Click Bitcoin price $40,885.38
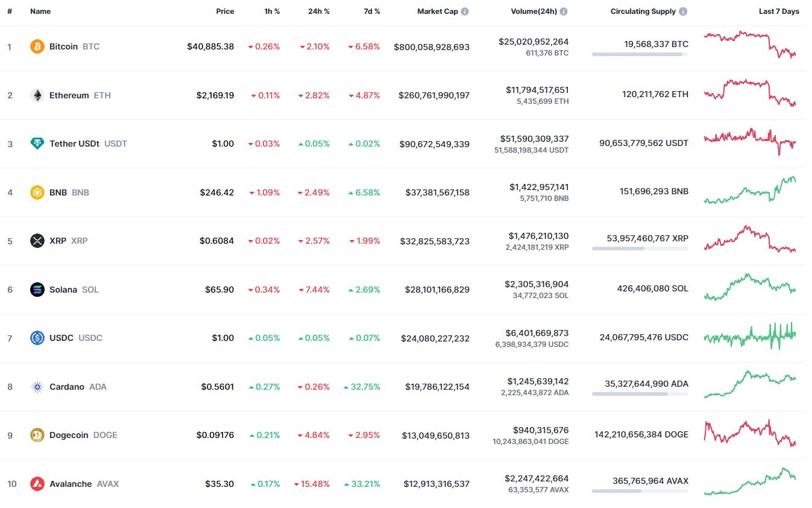 (x=210, y=46)
